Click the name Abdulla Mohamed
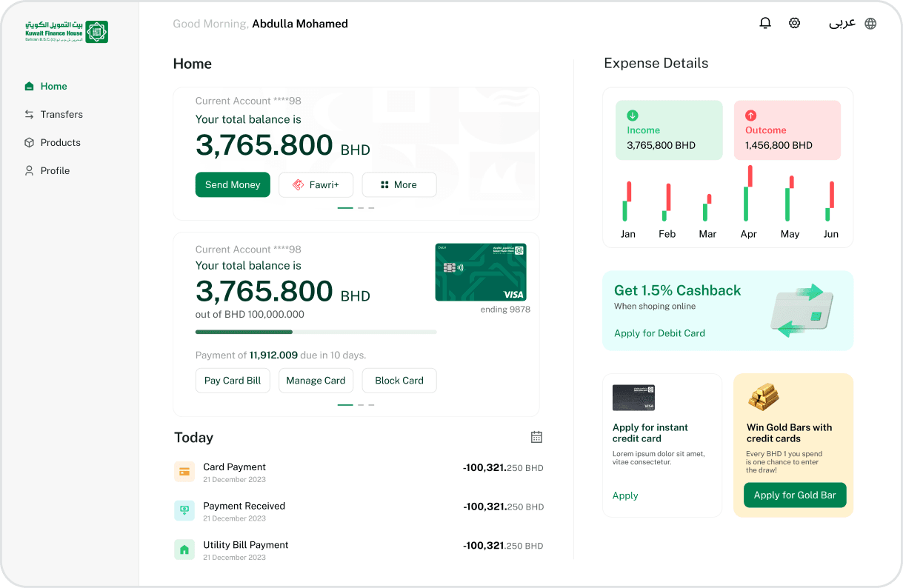This screenshot has height=588, width=903. tap(300, 24)
